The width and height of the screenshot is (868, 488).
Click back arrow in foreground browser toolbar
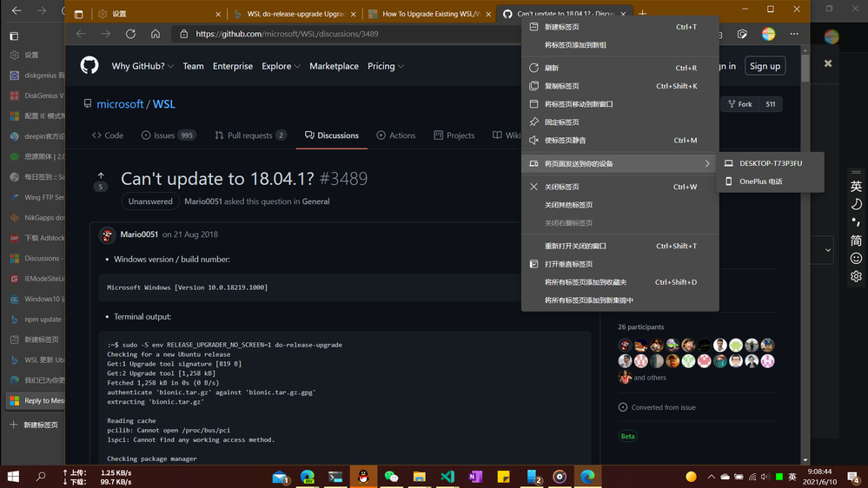click(x=81, y=34)
